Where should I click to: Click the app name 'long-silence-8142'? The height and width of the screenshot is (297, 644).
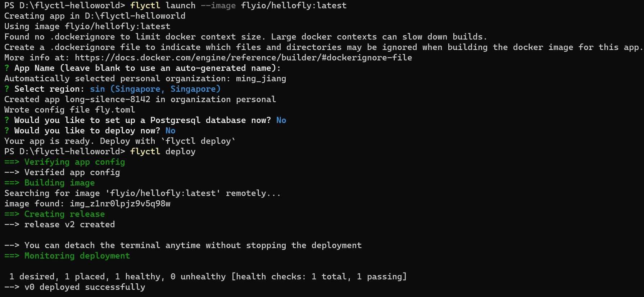pos(107,99)
